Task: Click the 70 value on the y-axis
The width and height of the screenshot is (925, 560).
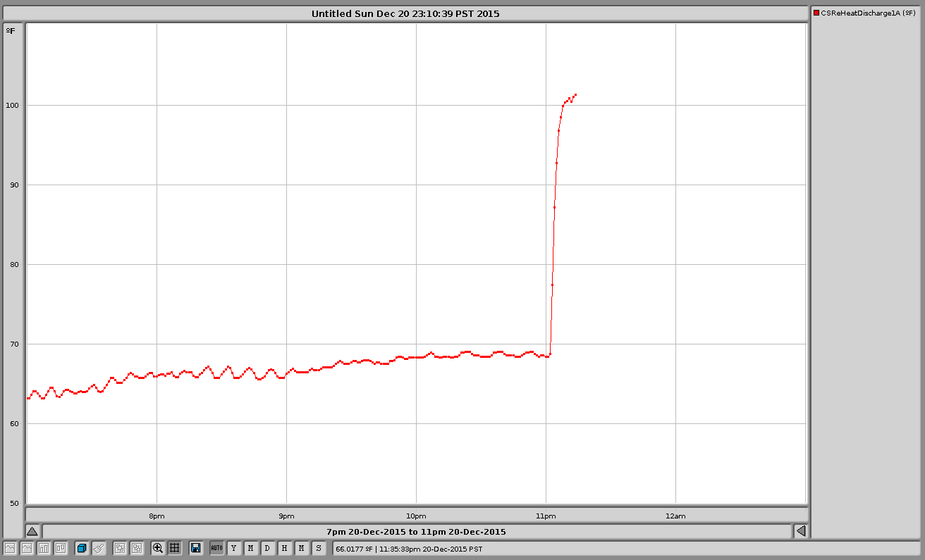Action: pos(16,344)
